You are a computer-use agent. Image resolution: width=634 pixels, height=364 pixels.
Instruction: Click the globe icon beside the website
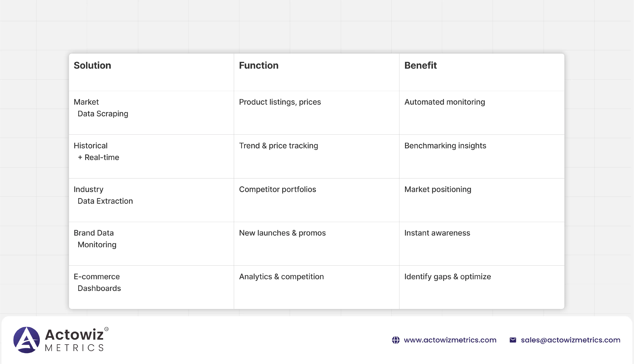click(x=396, y=340)
